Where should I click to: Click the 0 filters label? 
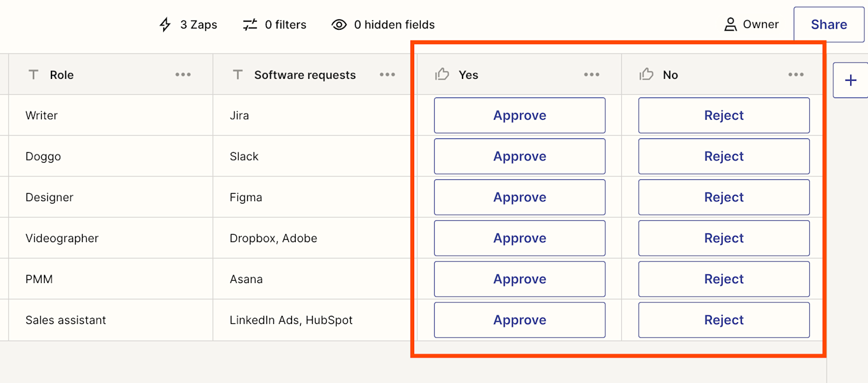click(285, 25)
